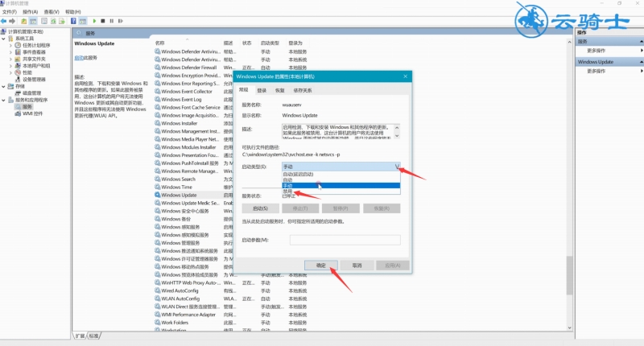
Task: Expand the 本地用户和组 tree node
Action: [10, 66]
